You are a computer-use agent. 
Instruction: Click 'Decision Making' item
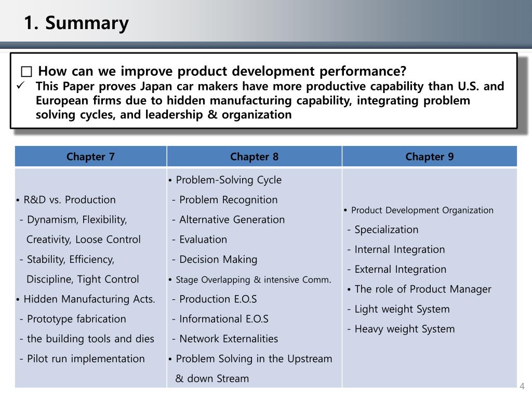click(218, 259)
